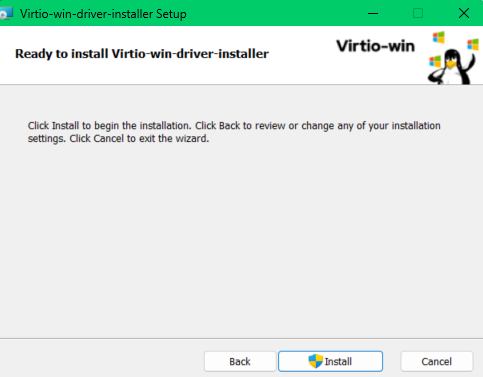
Task: Click the Install button
Action: (330, 361)
